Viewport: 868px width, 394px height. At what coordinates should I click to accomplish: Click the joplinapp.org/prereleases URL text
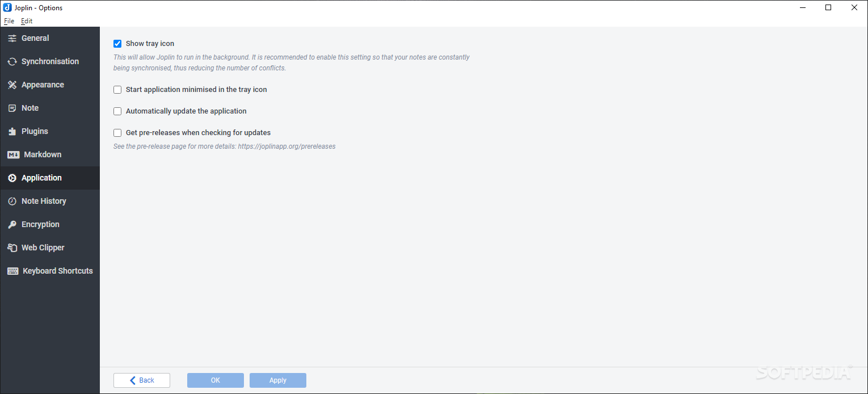(x=286, y=146)
